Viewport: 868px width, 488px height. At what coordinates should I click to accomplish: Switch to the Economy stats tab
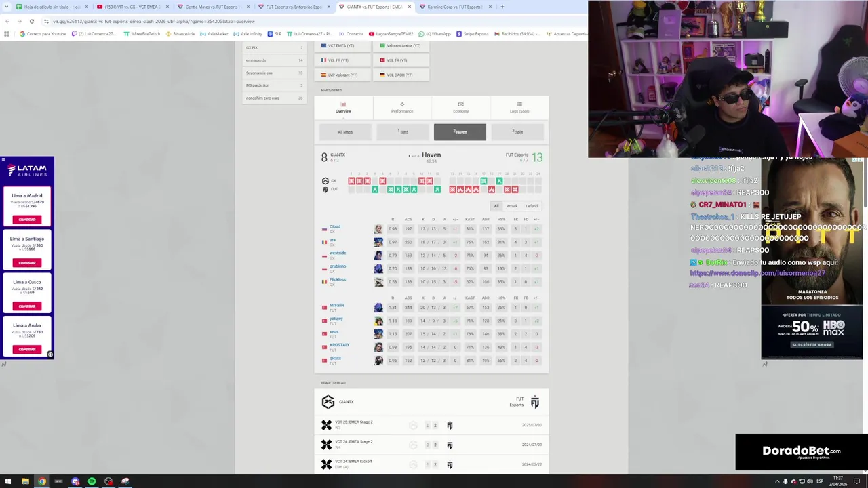point(460,108)
